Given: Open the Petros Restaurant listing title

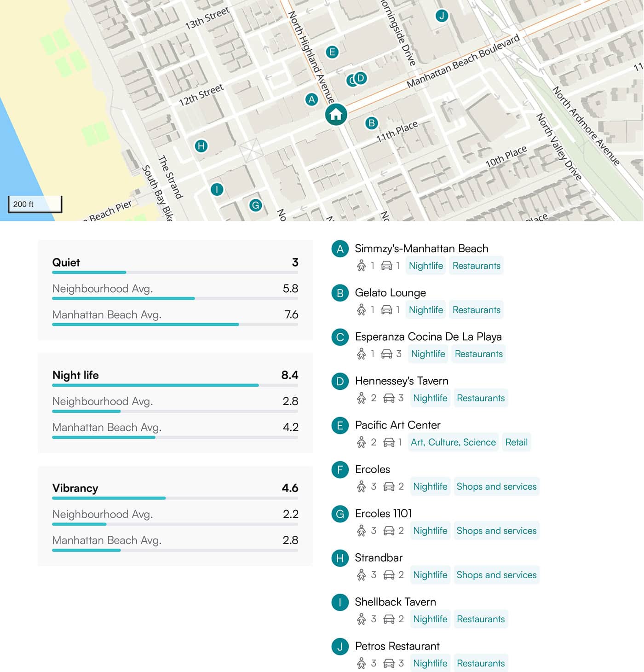Looking at the screenshot, I should (x=397, y=646).
